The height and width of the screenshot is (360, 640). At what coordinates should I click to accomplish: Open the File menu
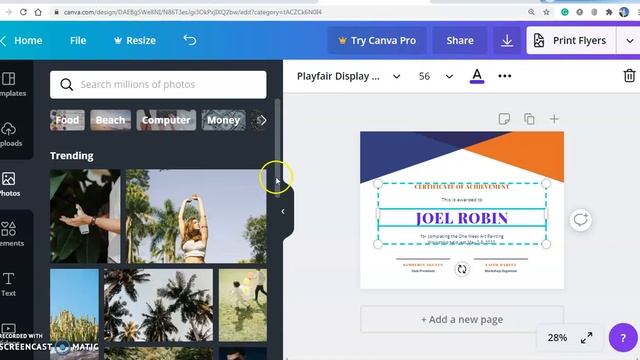tap(78, 40)
